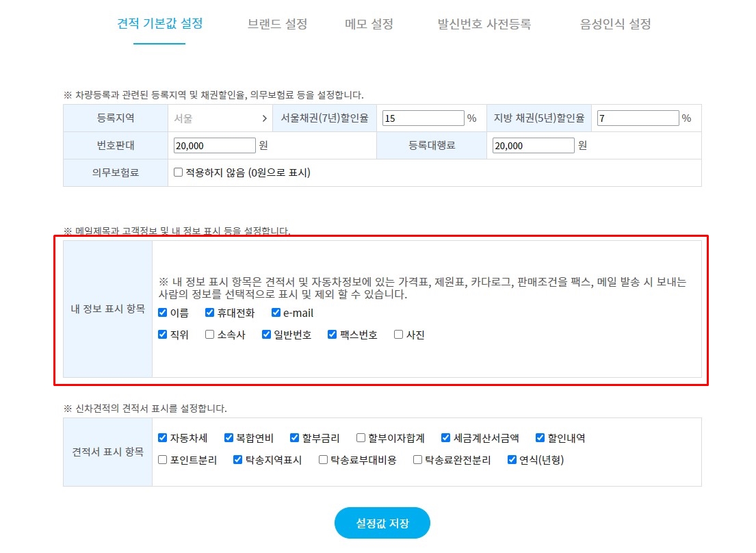756x553 pixels.
Task: Click the 등록대행료 amount field
Action: [x=533, y=145]
